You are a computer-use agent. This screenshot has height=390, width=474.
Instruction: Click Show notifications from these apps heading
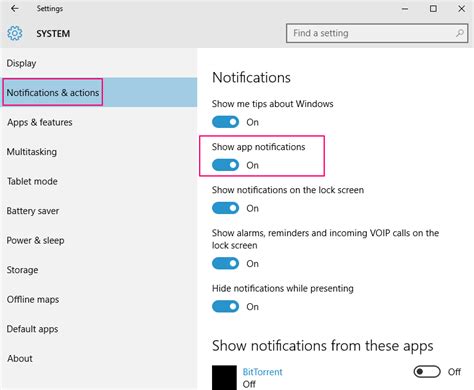click(x=323, y=346)
